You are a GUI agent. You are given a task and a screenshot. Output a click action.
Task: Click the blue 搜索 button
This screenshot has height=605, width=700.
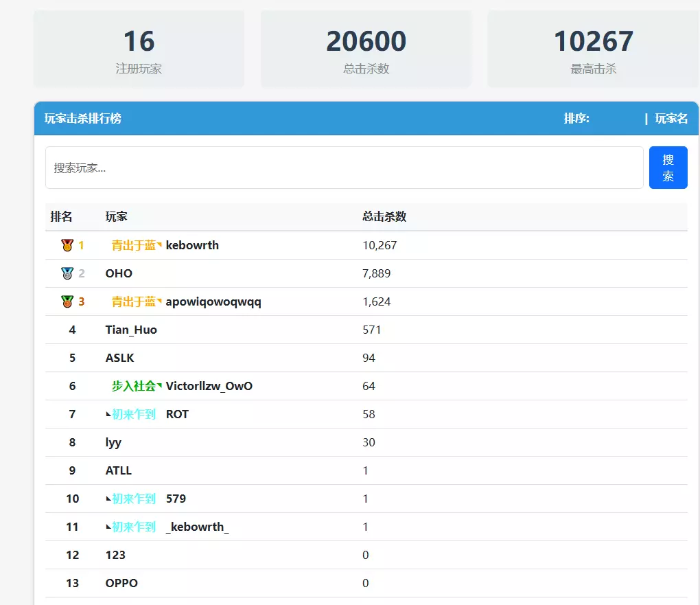[x=668, y=168]
